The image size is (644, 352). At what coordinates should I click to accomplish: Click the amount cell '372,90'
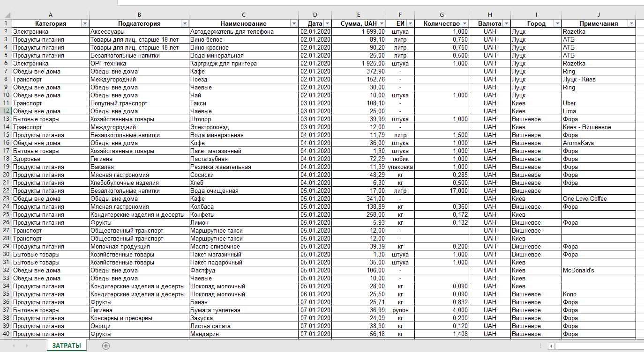coord(359,71)
